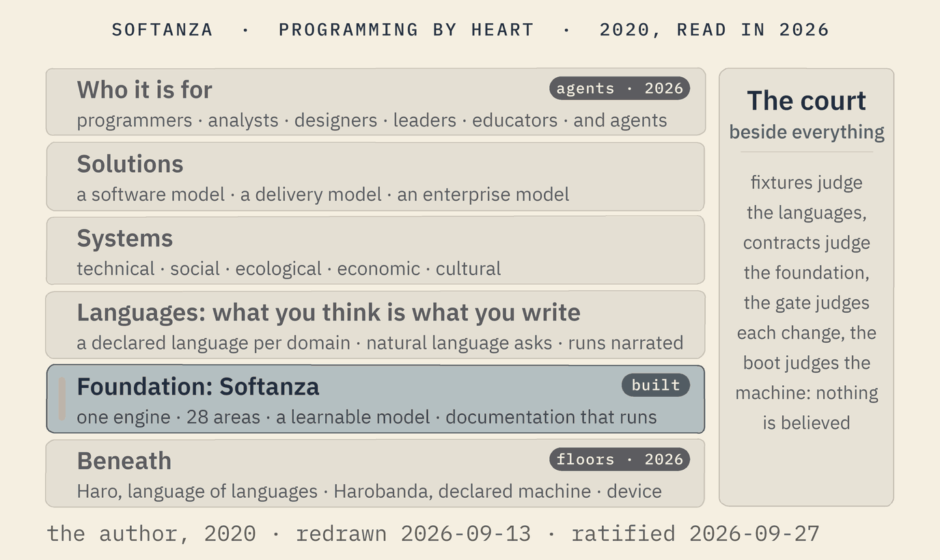Image resolution: width=940 pixels, height=560 pixels.
Task: Click the "SOFTANZA" header word
Action: tap(163, 30)
